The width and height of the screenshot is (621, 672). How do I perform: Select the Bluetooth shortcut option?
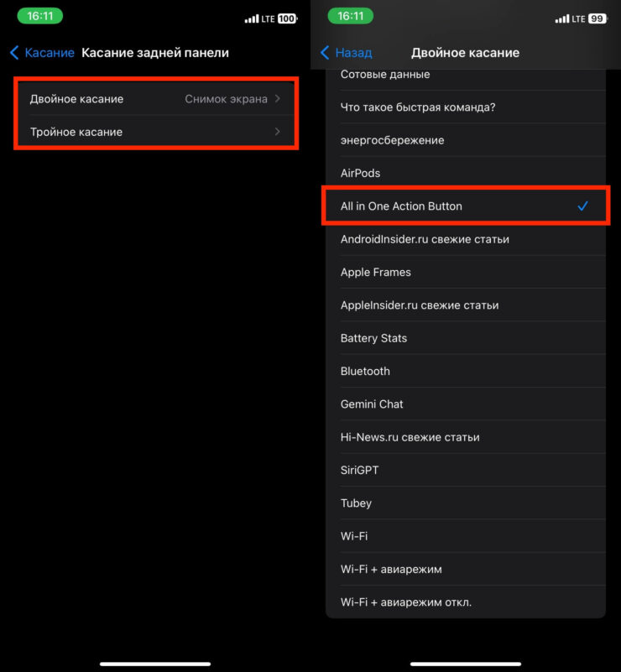(x=366, y=371)
